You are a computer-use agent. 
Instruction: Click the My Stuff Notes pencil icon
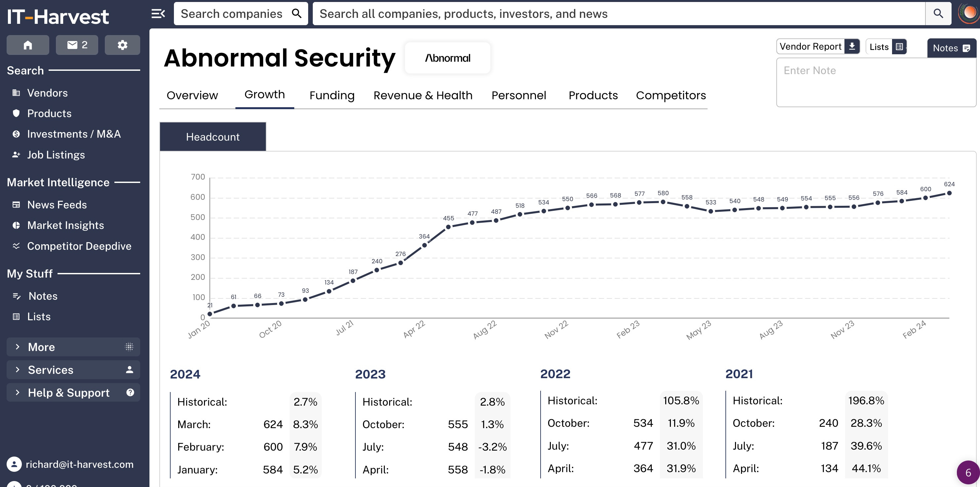point(16,296)
